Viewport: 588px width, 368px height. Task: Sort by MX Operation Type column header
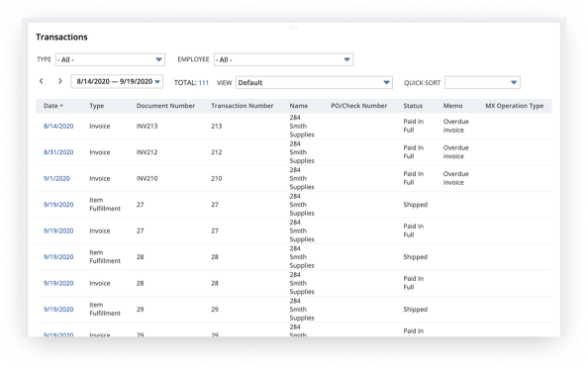pyautogui.click(x=514, y=106)
